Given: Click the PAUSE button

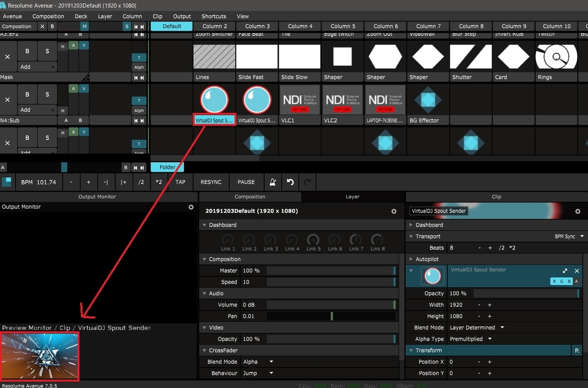Looking at the screenshot, I should tap(246, 182).
